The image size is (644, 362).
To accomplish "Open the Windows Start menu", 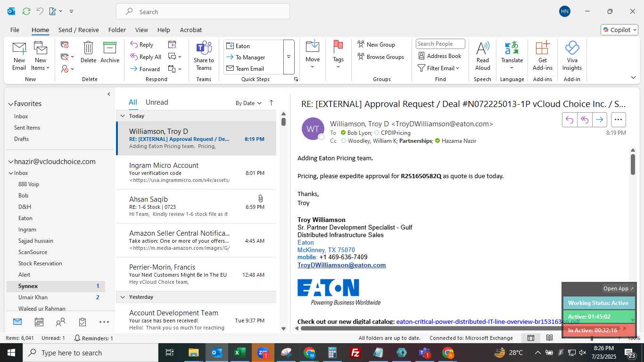I will 11,353.
